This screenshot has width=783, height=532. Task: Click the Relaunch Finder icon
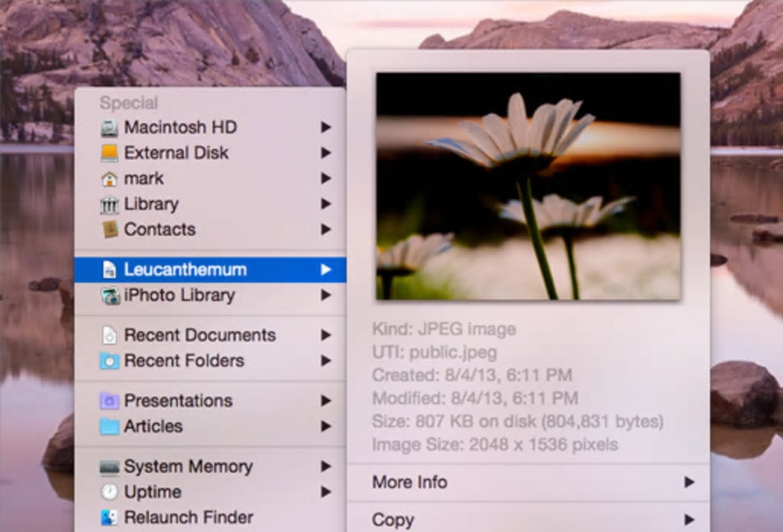point(109,517)
